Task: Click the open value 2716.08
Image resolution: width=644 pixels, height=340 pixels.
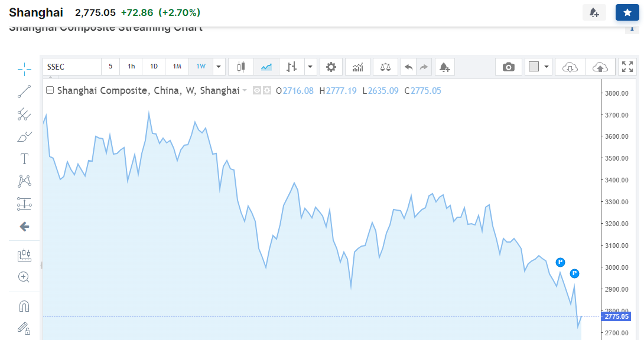Action: click(298, 91)
